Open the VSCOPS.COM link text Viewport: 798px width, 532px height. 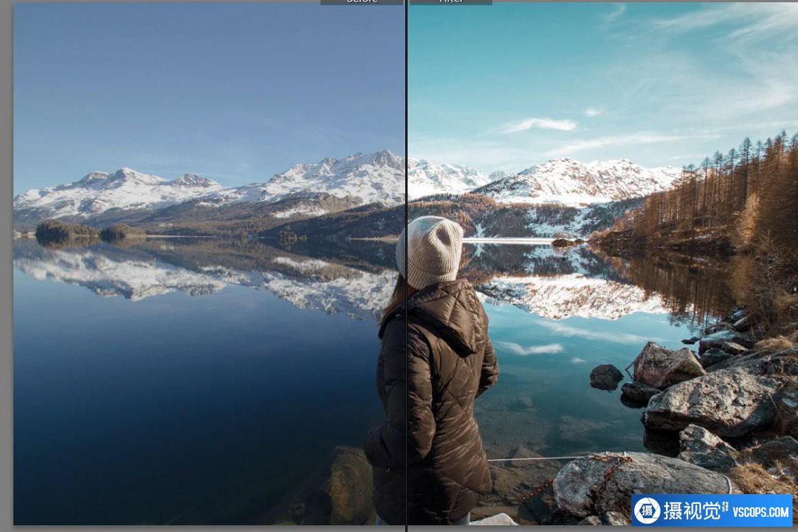[760, 511]
